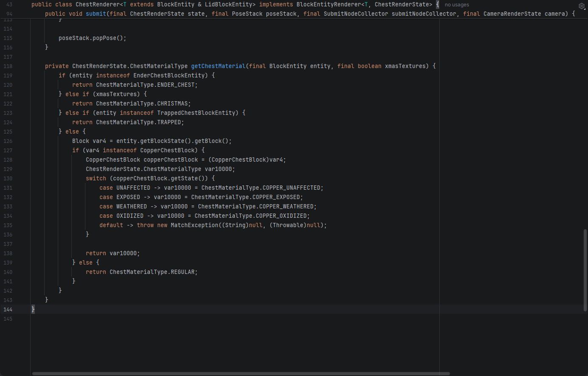Click CopperChestBlock type on line 127
The image size is (588, 376).
point(167,151)
